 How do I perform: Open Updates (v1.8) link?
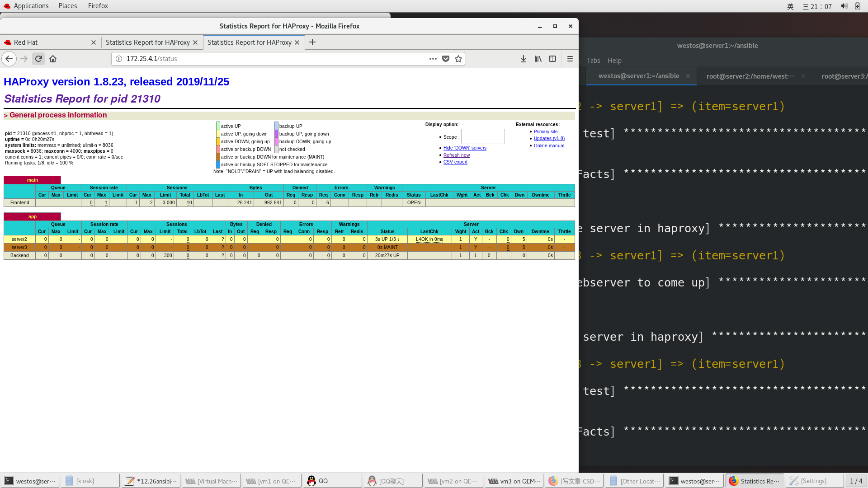click(549, 139)
